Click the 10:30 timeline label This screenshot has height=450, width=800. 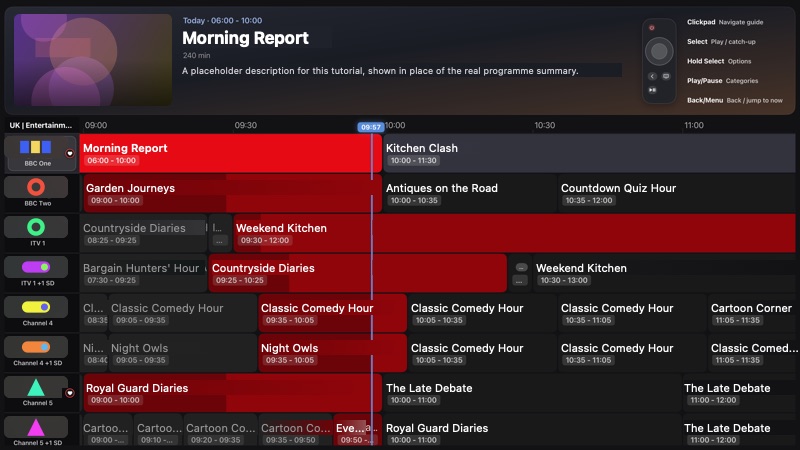544,125
